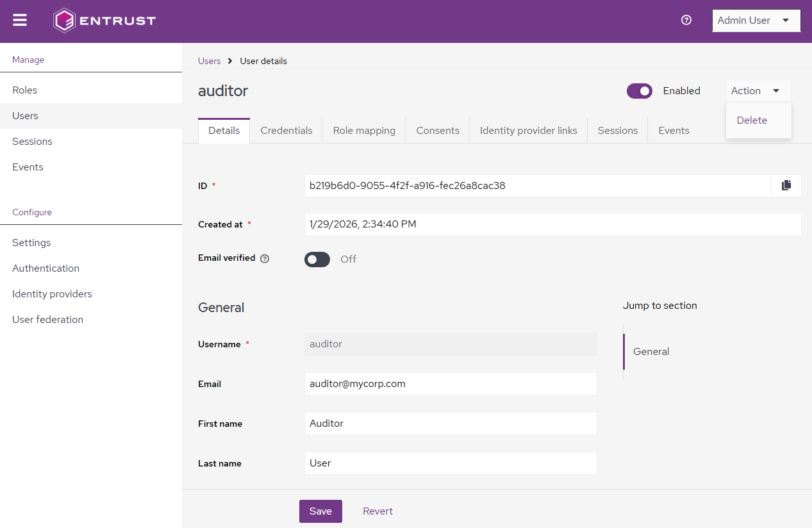The height and width of the screenshot is (528, 812).
Task: Select the First name text box
Action: (x=450, y=424)
